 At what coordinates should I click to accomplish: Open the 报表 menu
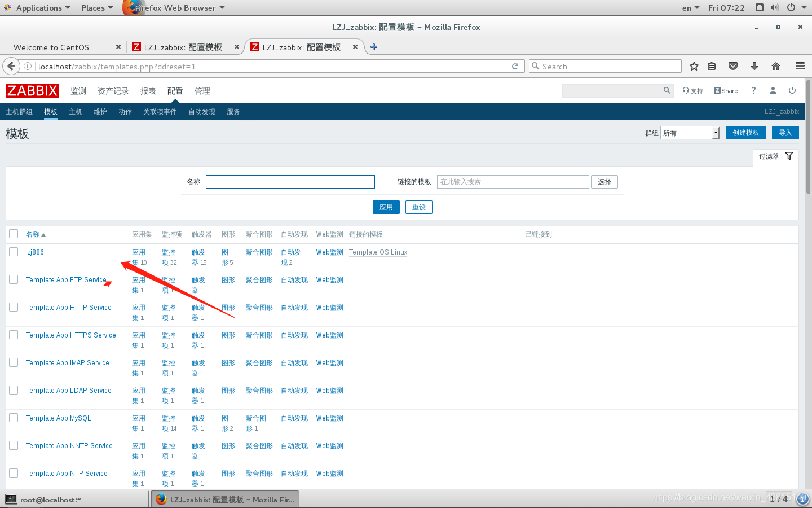(148, 91)
